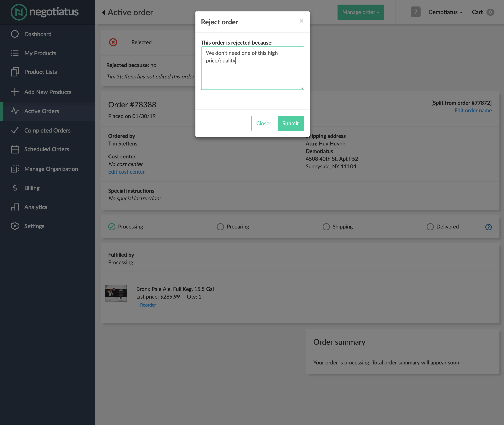This screenshot has width=504, height=425.
Task: Click the Edit cost center link
Action: click(126, 172)
